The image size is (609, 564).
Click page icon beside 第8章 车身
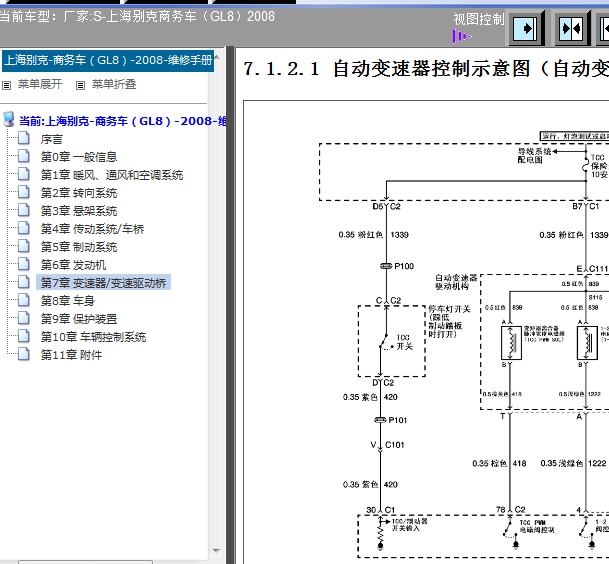click(24, 299)
